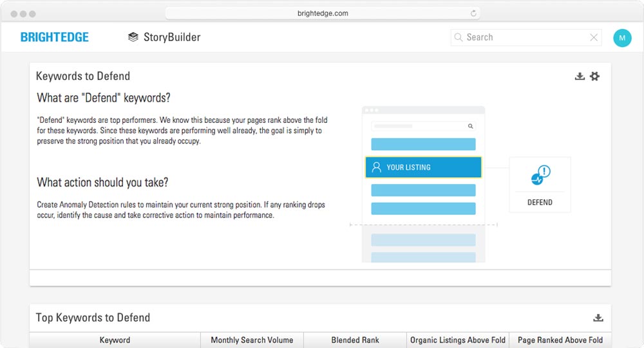
Task: Click the DEFEND card label
Action: coord(540,202)
